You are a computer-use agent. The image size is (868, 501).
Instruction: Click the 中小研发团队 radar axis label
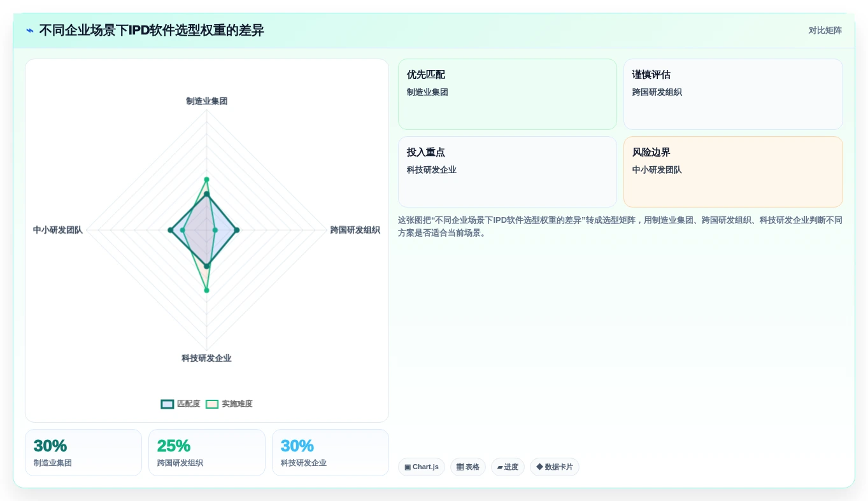pyautogui.click(x=58, y=230)
